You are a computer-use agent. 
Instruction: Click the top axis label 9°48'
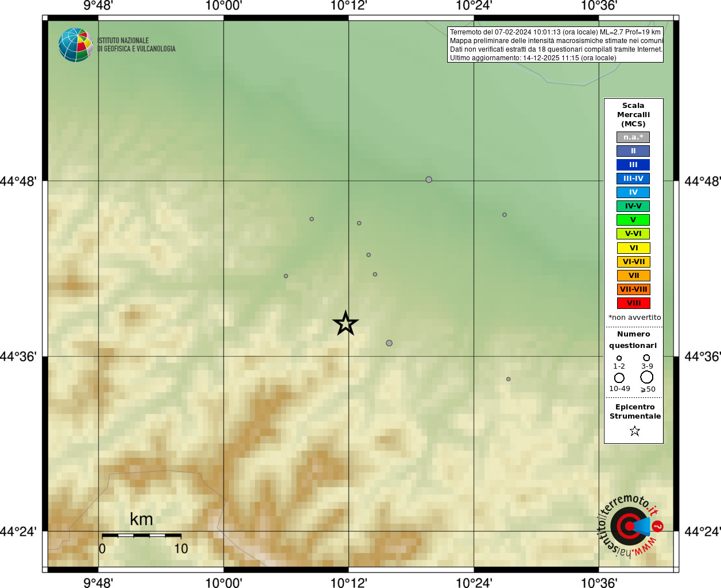[98, 6]
